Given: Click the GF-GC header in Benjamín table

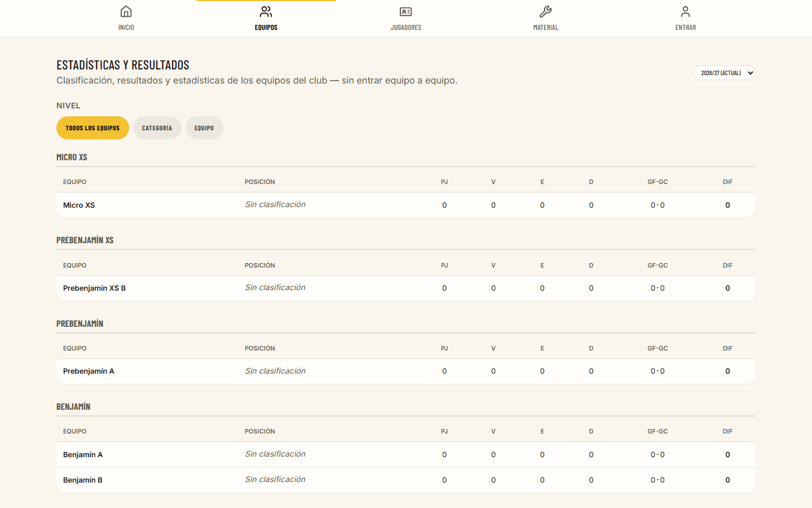Looking at the screenshot, I should pos(657,431).
